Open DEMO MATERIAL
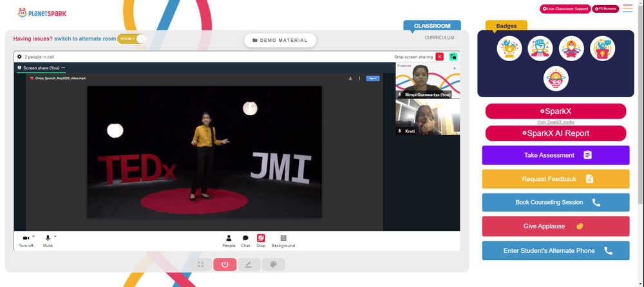The width and height of the screenshot is (644, 287). [x=280, y=41]
